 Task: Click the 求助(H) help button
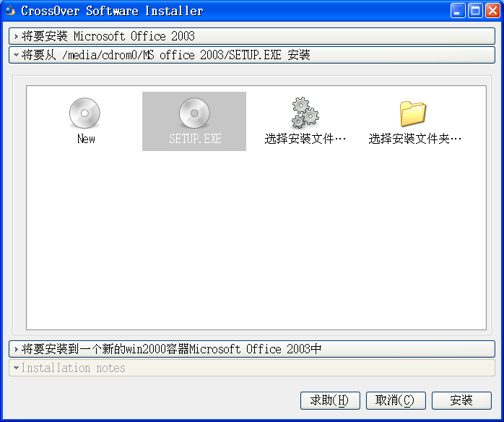pyautogui.click(x=330, y=400)
